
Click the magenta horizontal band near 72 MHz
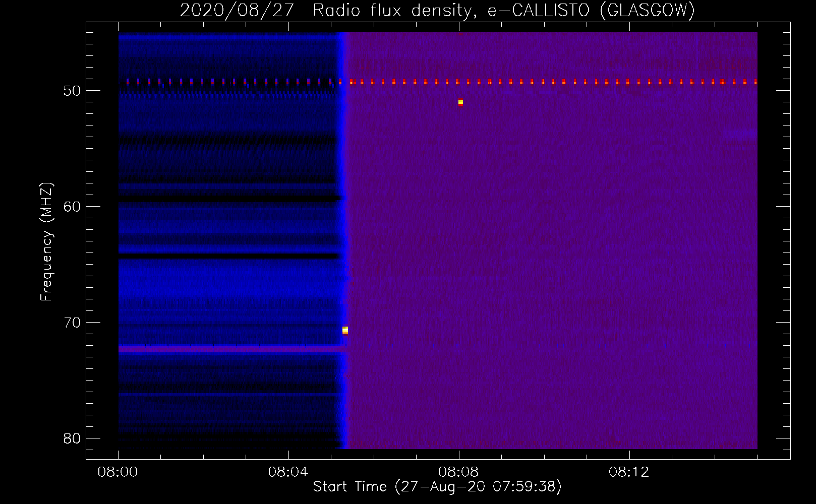pos(231,348)
